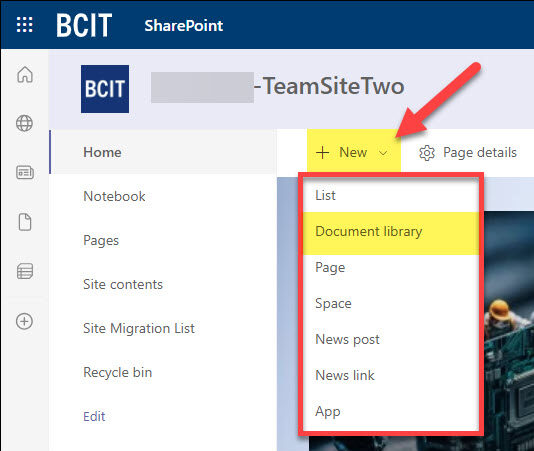Click the Edit navigation link

click(94, 417)
